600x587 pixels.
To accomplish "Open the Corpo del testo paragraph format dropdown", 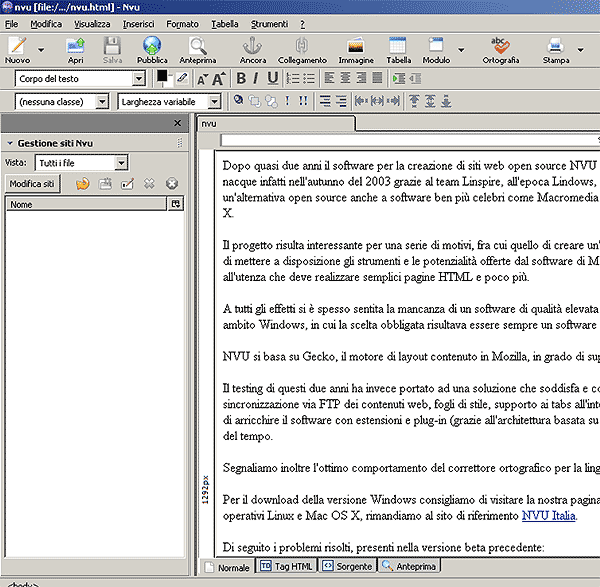I will [x=80, y=79].
